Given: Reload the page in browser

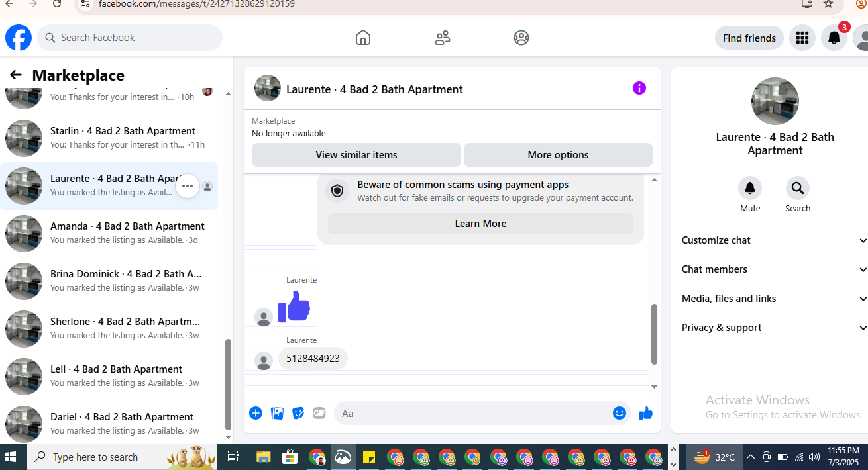Looking at the screenshot, I should coord(57,4).
